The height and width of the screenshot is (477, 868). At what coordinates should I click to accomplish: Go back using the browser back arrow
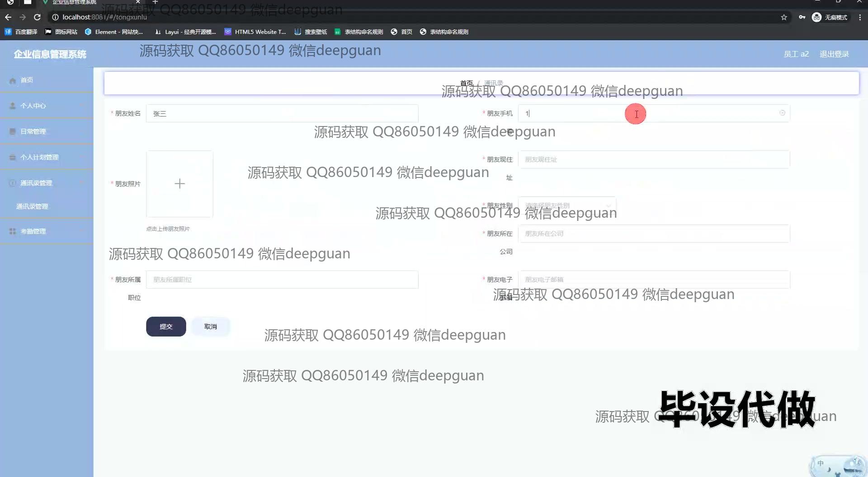(x=8, y=17)
